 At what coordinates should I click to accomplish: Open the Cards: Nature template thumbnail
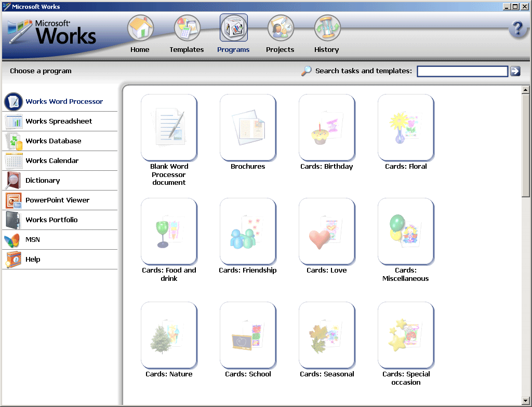tap(169, 335)
